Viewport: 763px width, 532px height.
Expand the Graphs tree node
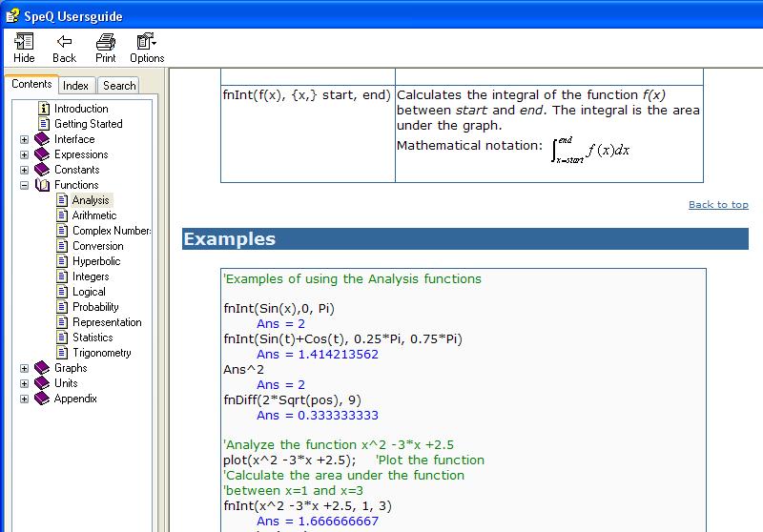point(25,368)
